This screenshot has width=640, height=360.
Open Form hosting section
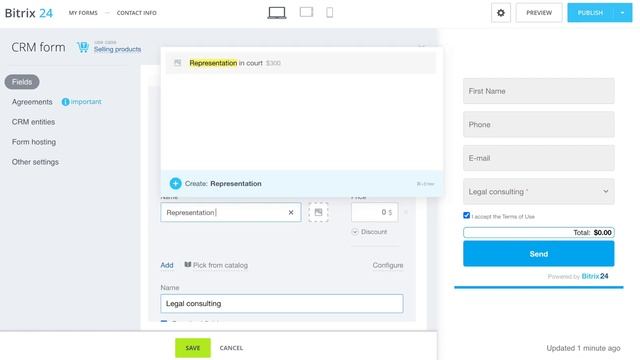click(34, 142)
